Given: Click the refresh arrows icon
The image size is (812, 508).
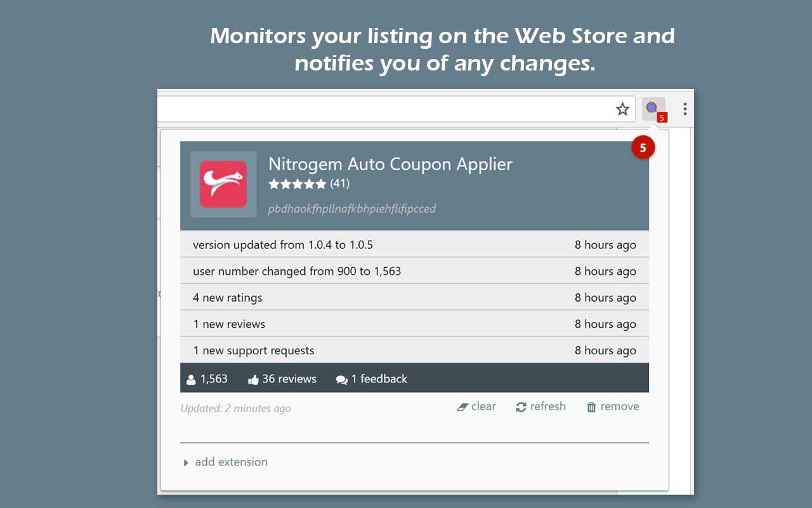Looking at the screenshot, I should pyautogui.click(x=521, y=406).
